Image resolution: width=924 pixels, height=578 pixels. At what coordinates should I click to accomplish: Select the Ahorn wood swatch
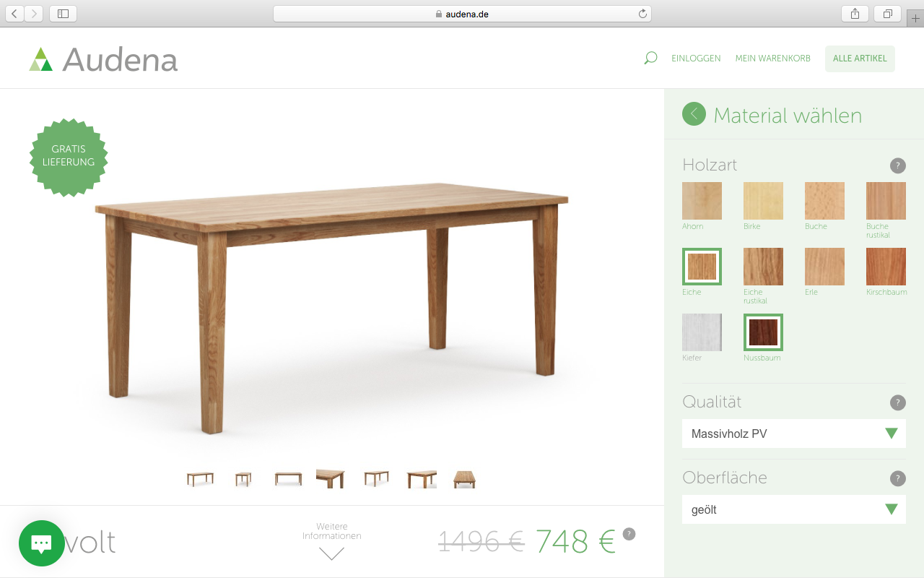coord(702,201)
